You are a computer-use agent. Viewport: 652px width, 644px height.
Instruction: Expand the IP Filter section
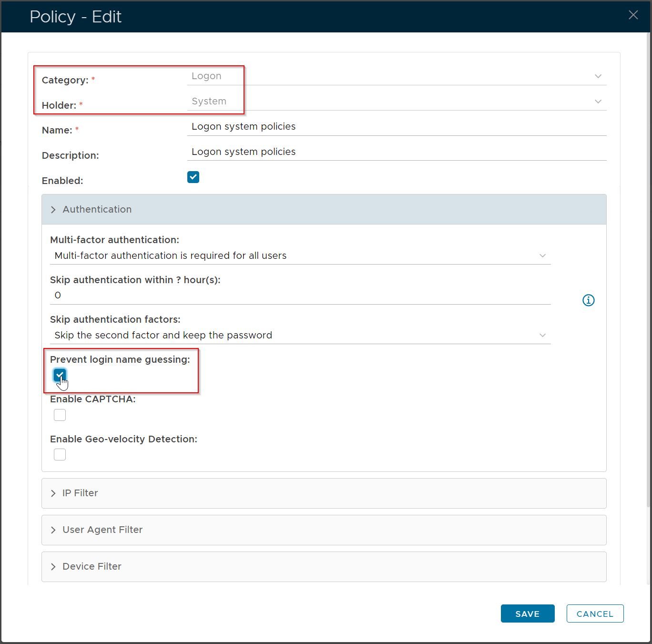tap(80, 493)
